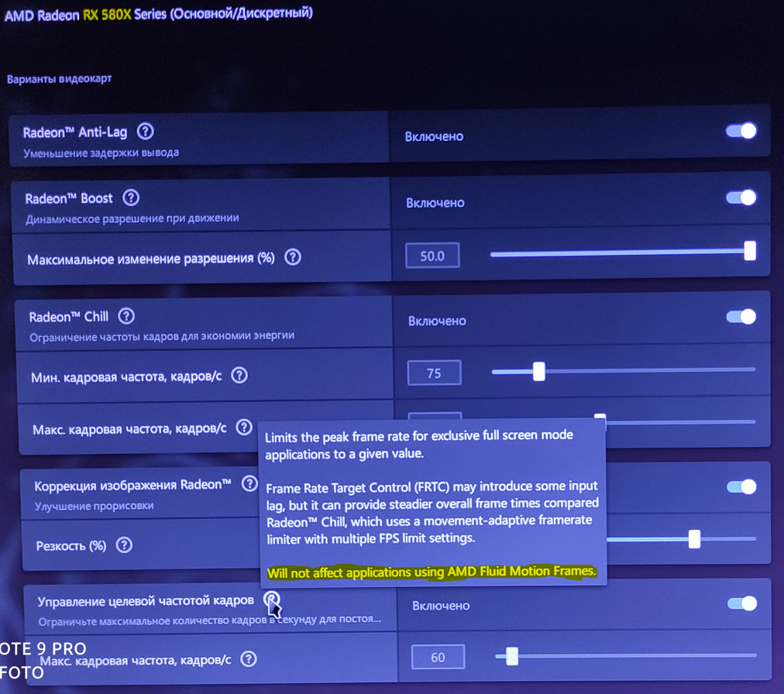This screenshot has width=784, height=694.
Task: Click the Варианты видеокарт heading
Action: [59, 79]
